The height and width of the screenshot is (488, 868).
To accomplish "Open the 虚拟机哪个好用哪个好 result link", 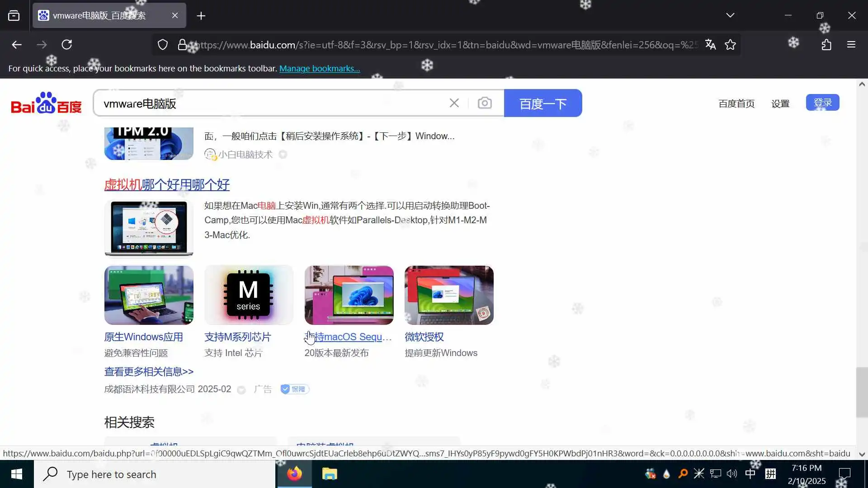I will point(167,184).
